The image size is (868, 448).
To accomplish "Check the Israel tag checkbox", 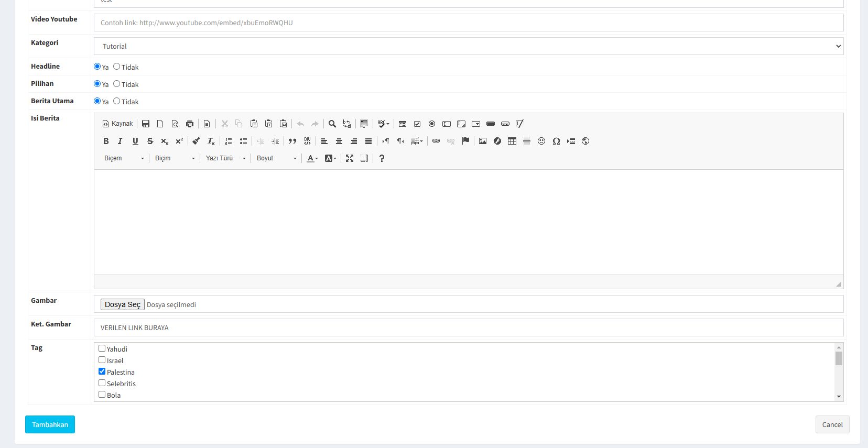I will [102, 360].
